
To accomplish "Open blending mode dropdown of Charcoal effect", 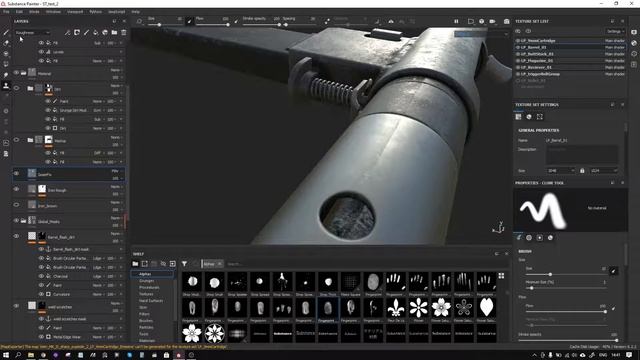I will point(98,276).
